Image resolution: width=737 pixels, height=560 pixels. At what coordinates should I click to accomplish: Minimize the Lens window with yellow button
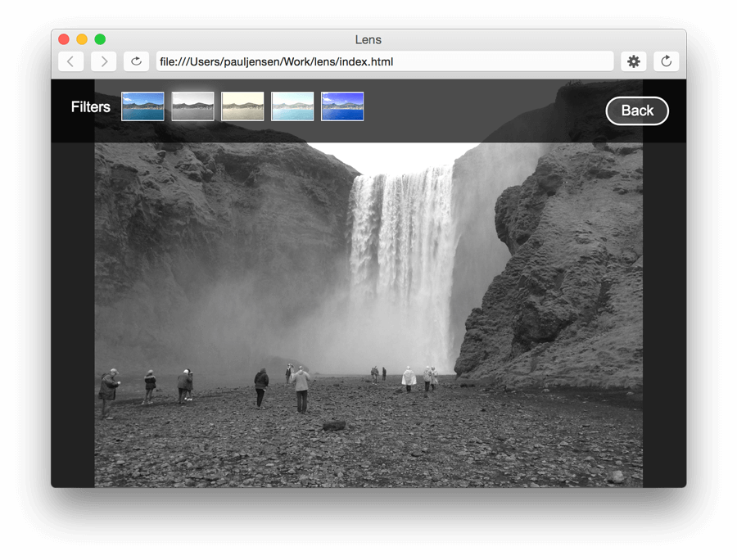82,39
